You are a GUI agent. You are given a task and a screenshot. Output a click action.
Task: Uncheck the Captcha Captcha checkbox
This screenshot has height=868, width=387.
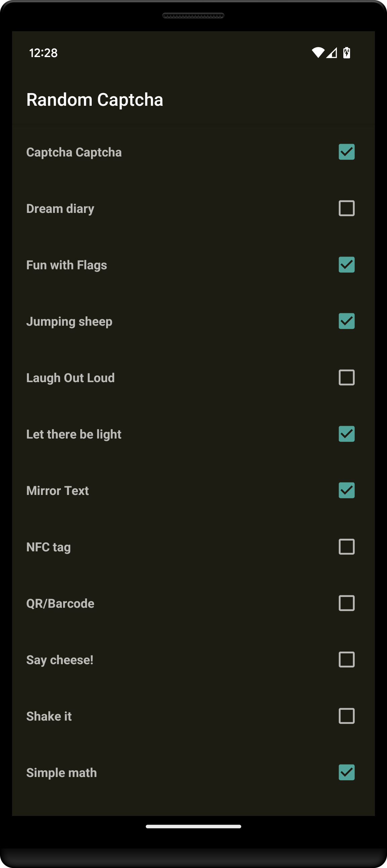point(346,152)
